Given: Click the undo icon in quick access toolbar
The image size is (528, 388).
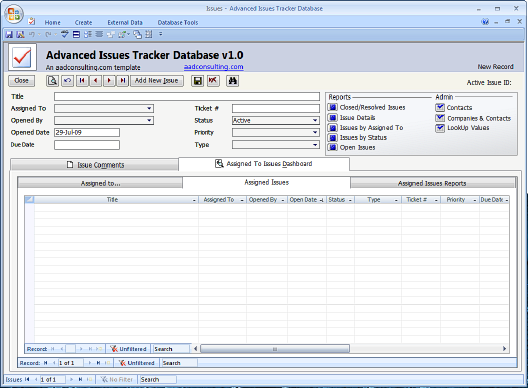Looking at the screenshot, I should coord(32,34).
